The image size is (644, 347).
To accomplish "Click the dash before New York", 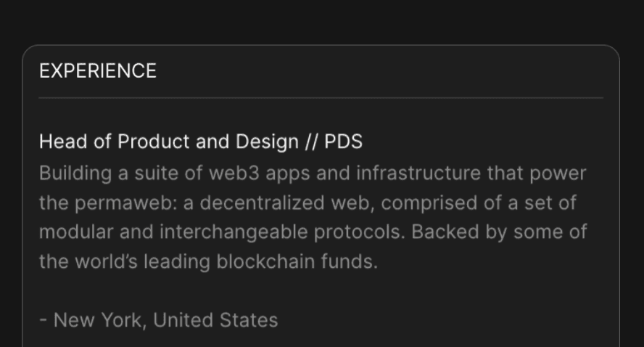I will coord(43,320).
